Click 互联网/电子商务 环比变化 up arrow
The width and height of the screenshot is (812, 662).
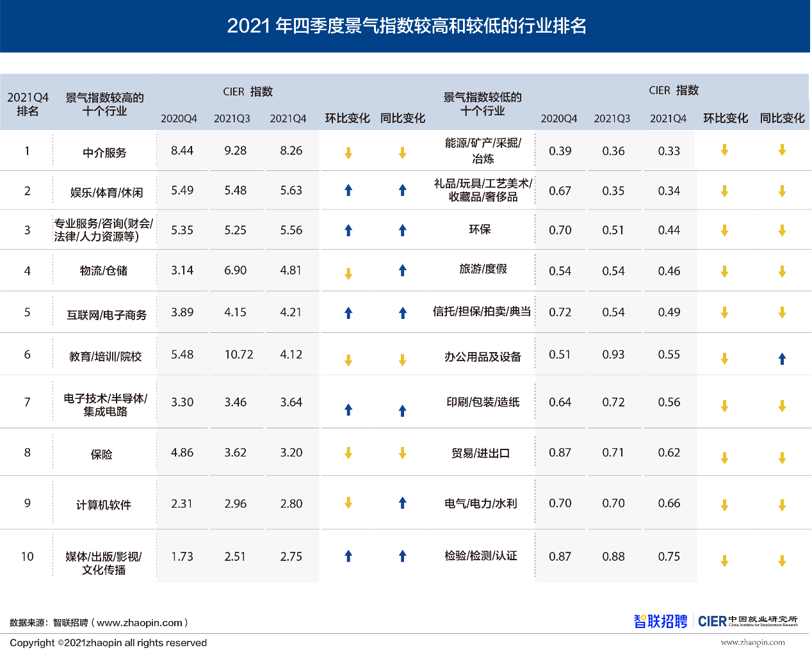[348, 313]
